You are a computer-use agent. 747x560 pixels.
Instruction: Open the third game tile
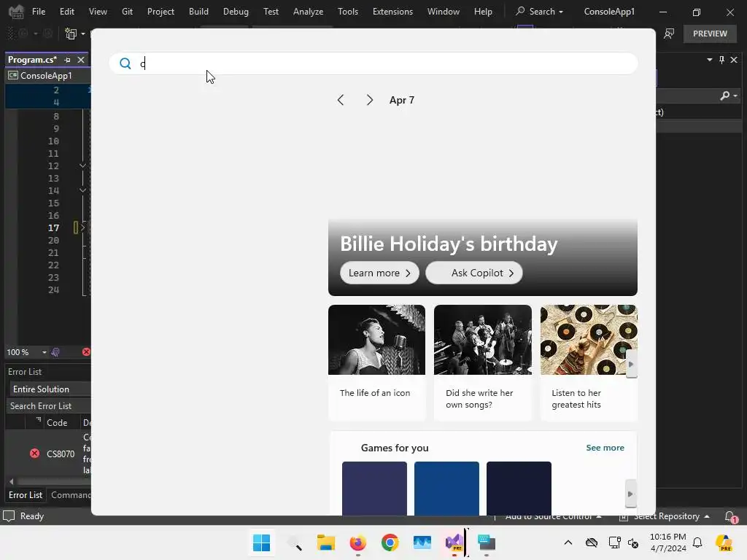(x=519, y=488)
